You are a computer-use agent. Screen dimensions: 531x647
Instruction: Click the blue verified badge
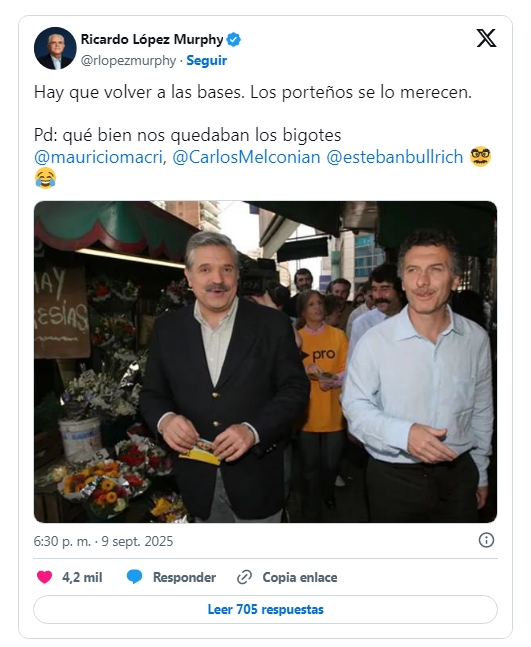[234, 40]
